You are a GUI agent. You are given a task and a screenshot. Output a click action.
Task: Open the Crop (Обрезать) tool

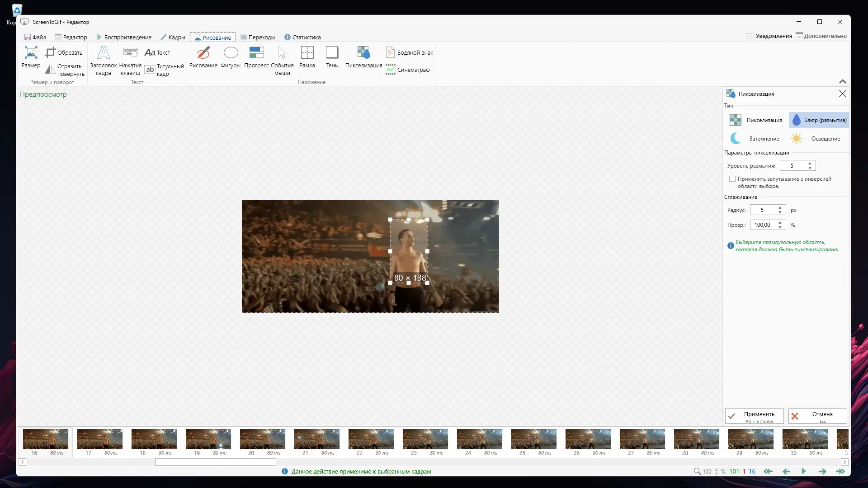click(64, 52)
